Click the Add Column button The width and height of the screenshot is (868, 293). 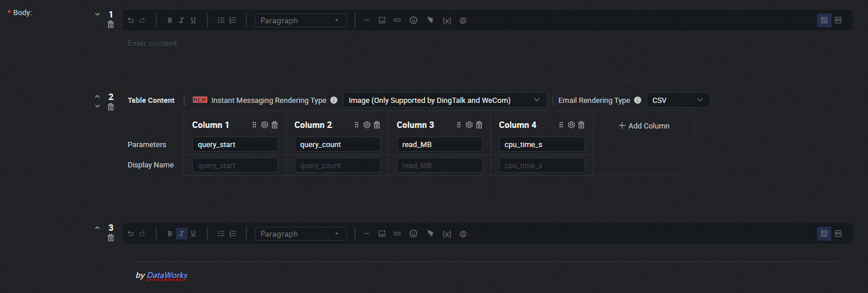[644, 126]
